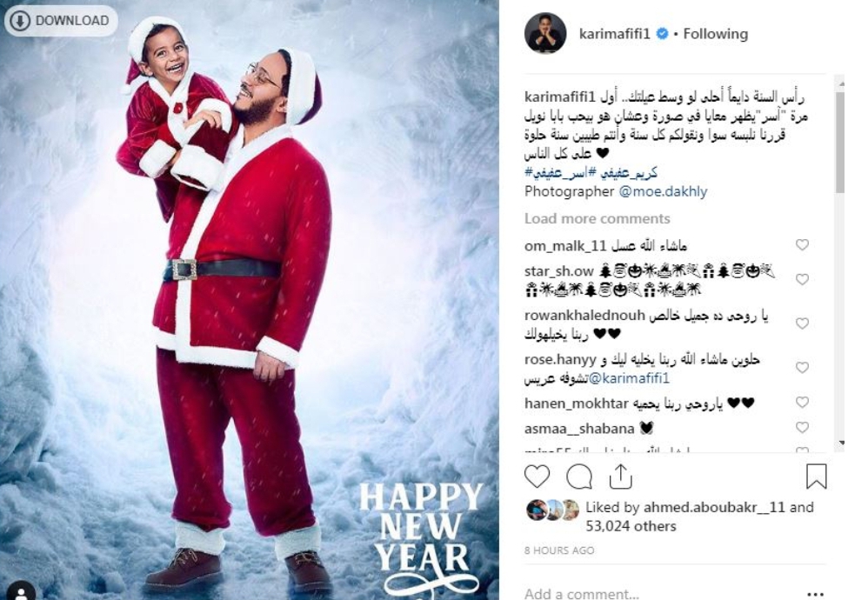Save post with bookmark icon

(x=816, y=477)
